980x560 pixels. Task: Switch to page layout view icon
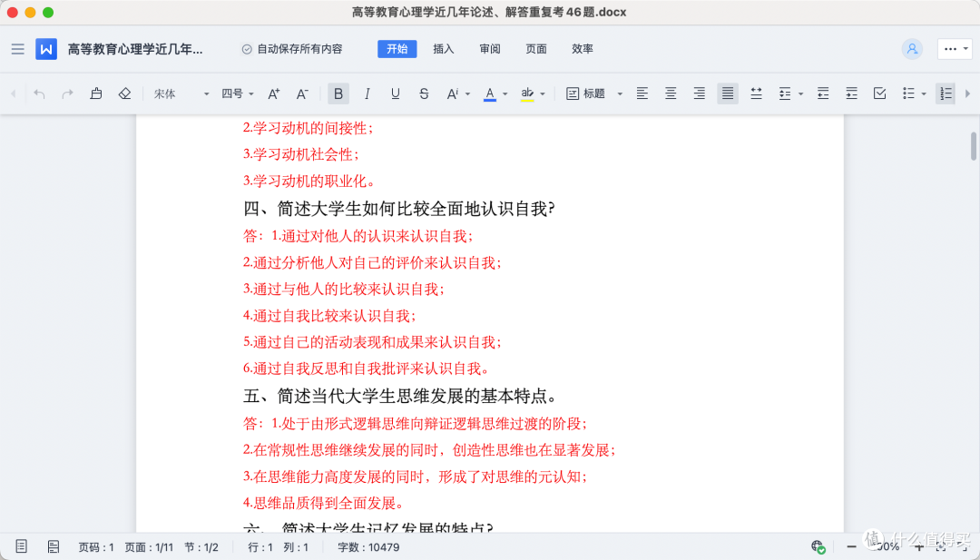pyautogui.click(x=21, y=547)
